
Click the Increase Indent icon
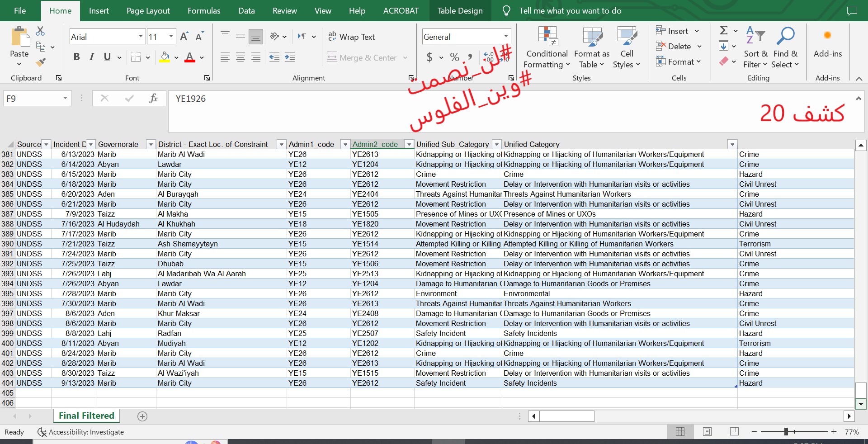click(x=289, y=57)
